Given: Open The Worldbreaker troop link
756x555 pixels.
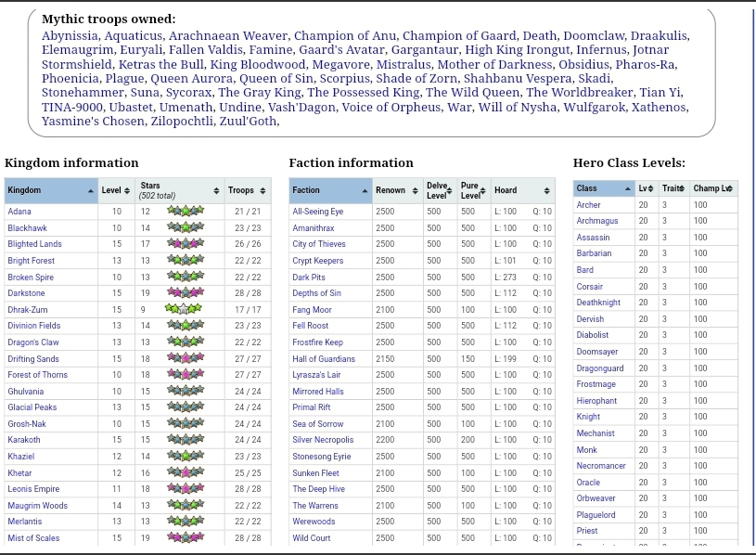Looking at the screenshot, I should 580,92.
